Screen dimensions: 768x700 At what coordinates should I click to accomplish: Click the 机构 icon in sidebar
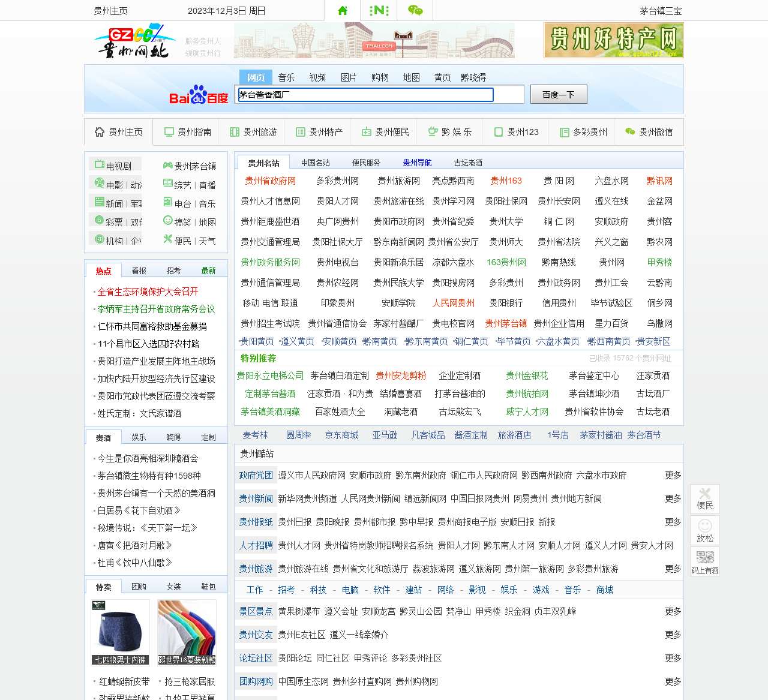click(99, 239)
